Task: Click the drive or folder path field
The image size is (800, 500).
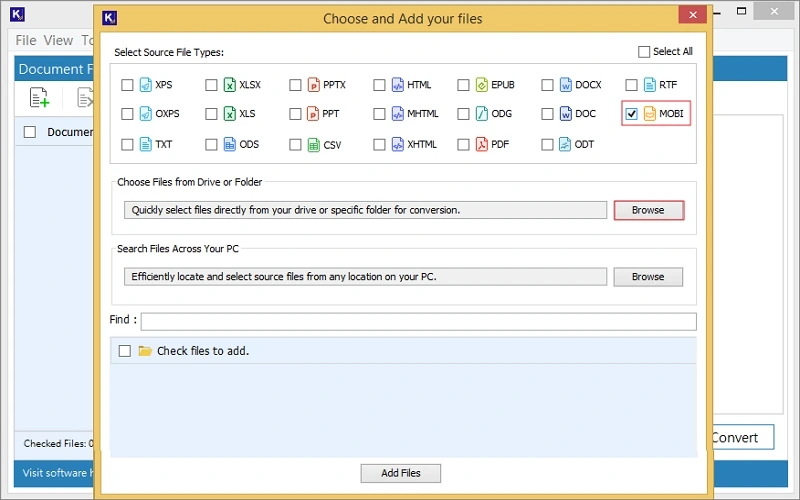Action: pyautogui.click(x=365, y=210)
